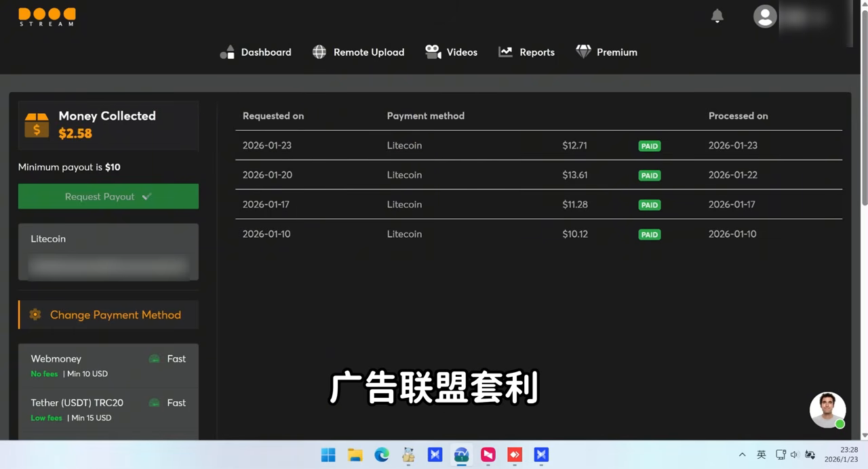Click the Minimum payout is $10 text
The image size is (868, 469).
coord(69,167)
